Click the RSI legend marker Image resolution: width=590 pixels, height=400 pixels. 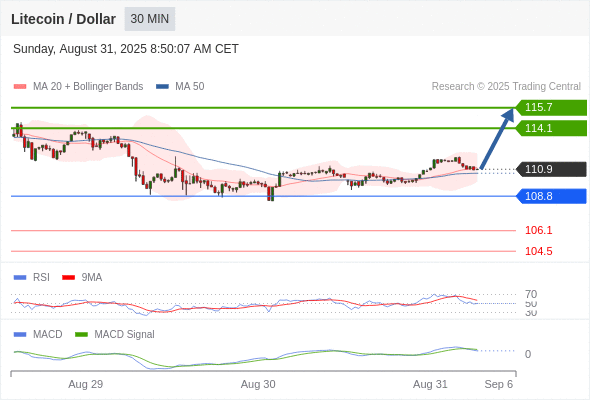[20, 278]
